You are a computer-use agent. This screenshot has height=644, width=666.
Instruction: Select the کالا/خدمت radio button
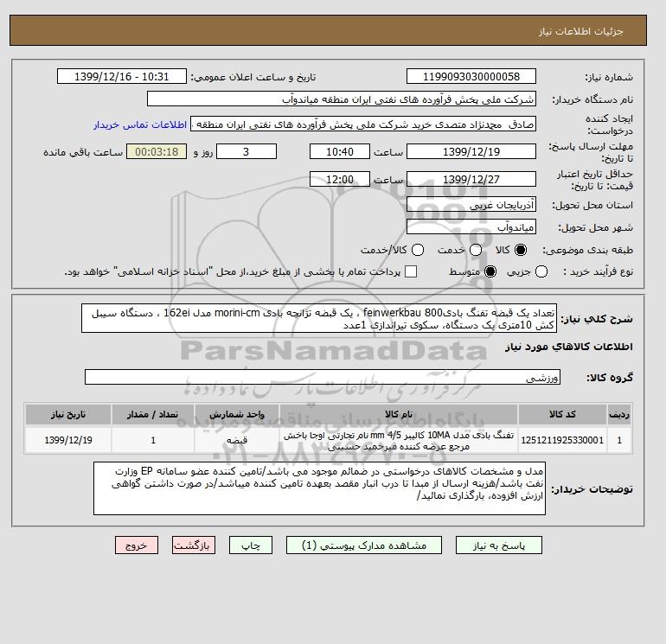click(418, 250)
